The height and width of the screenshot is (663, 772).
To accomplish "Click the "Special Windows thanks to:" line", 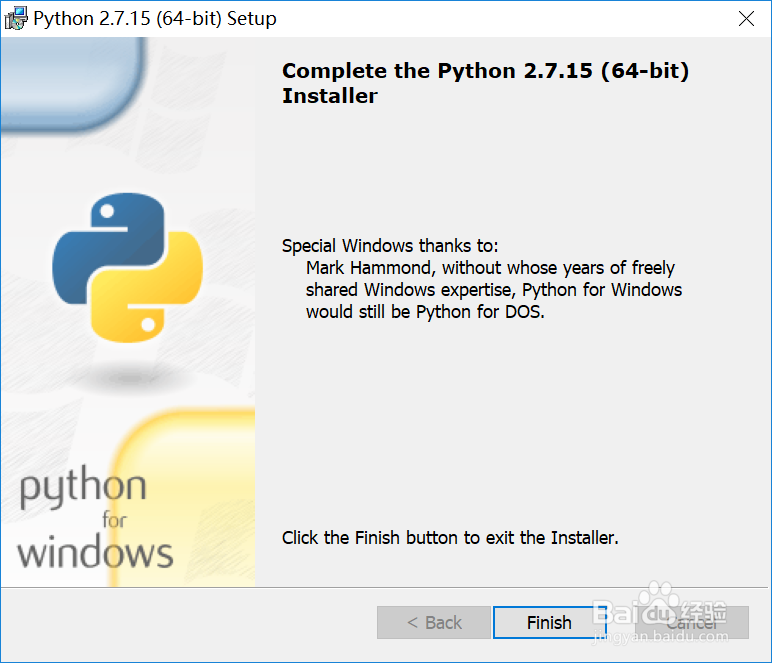I will point(390,246).
